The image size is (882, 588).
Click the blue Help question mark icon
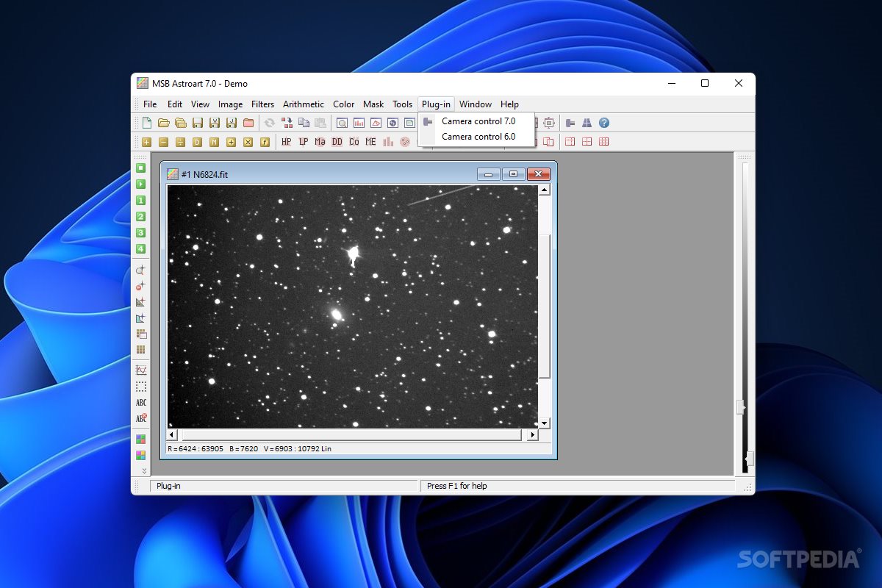(604, 123)
